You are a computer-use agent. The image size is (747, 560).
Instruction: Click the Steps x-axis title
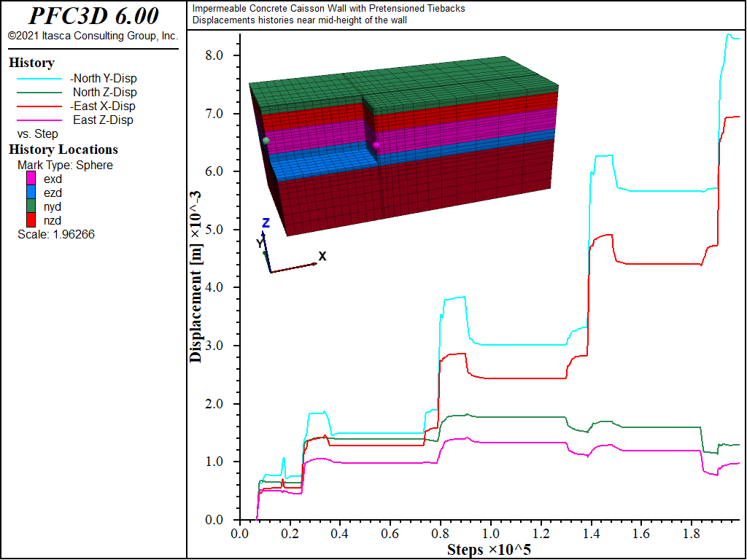489,550
